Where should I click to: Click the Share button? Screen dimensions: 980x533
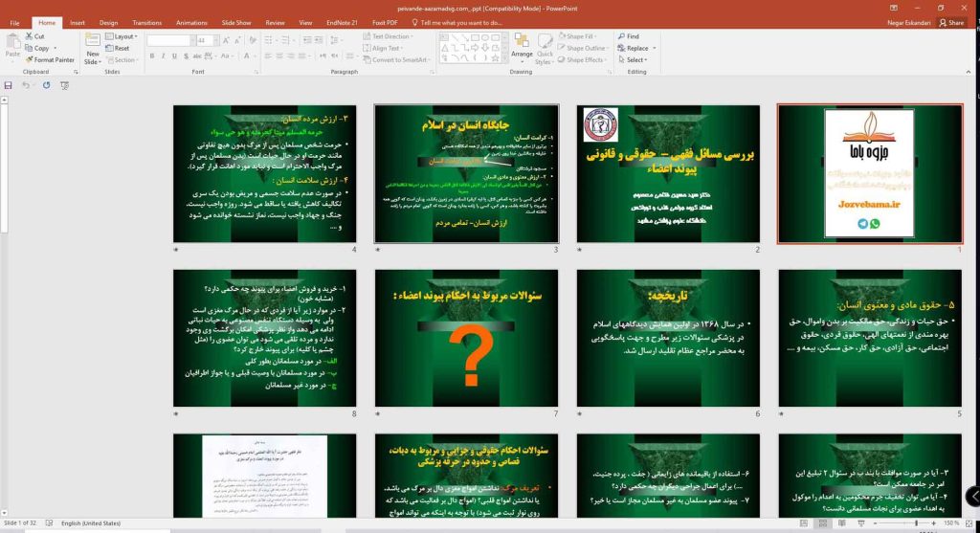951,23
